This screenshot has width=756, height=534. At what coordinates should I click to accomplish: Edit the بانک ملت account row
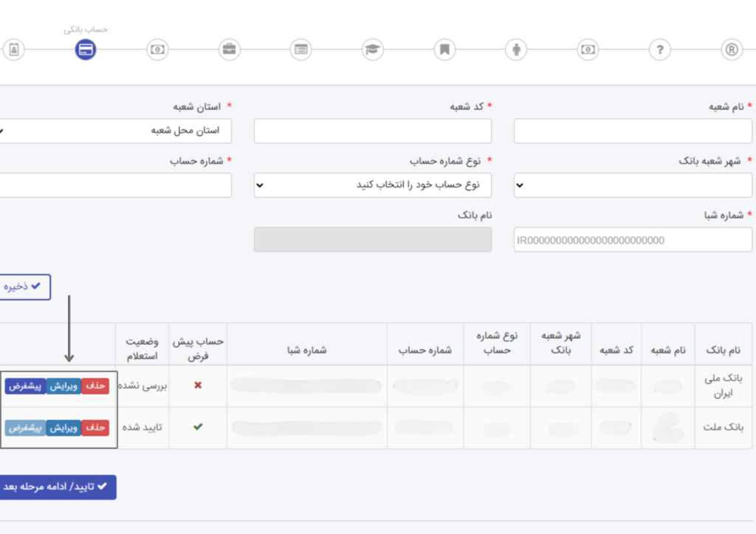coord(63,428)
